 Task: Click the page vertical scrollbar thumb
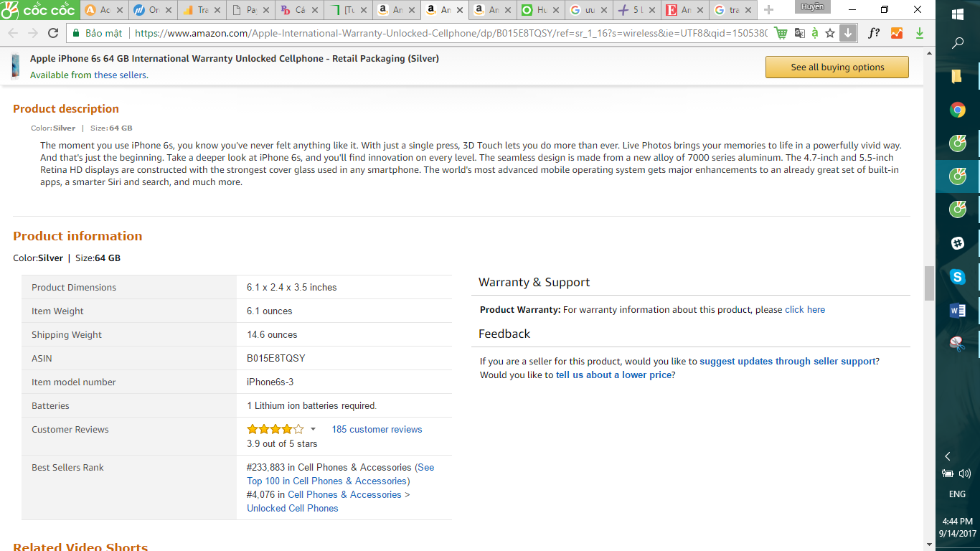930,283
